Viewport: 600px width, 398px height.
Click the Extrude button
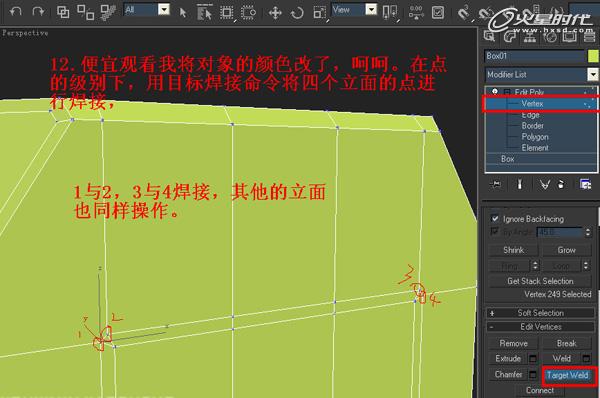[x=508, y=359]
